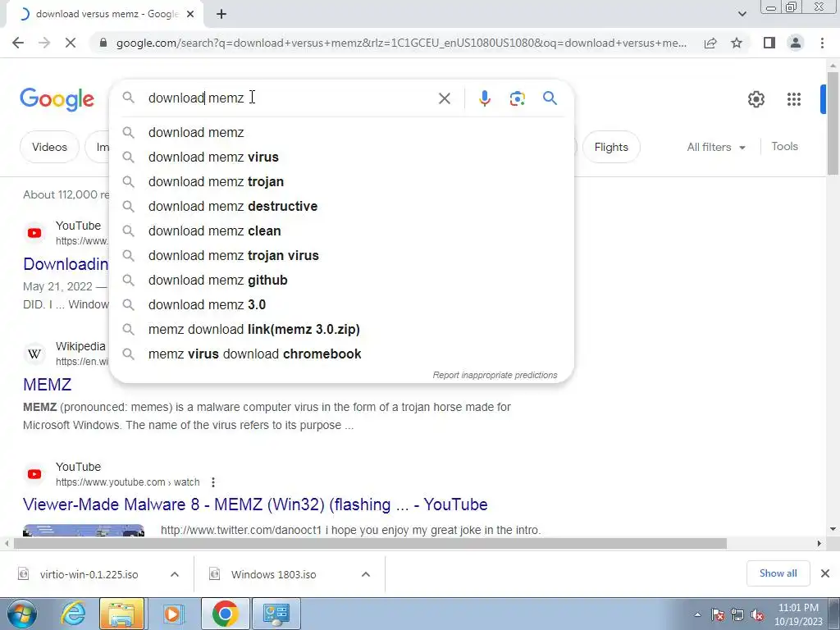Open tab search chevron

[742, 14]
